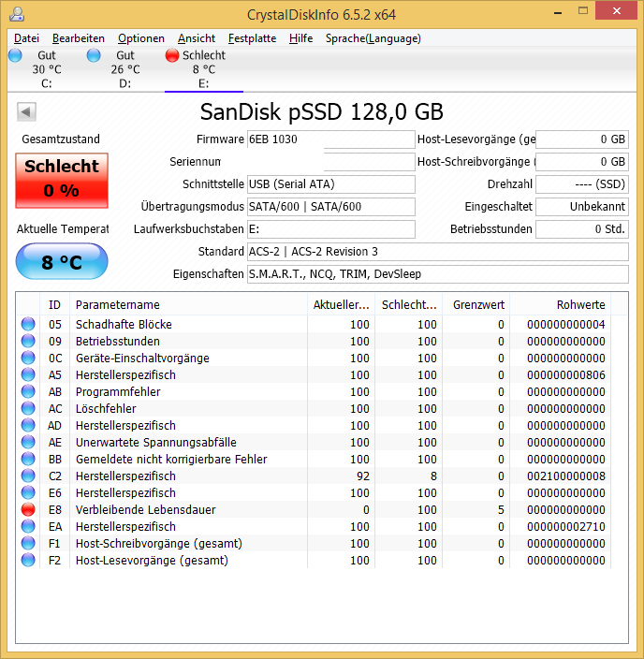Click the blue status icon for ID AE
This screenshot has height=659, width=644.
coord(28,442)
